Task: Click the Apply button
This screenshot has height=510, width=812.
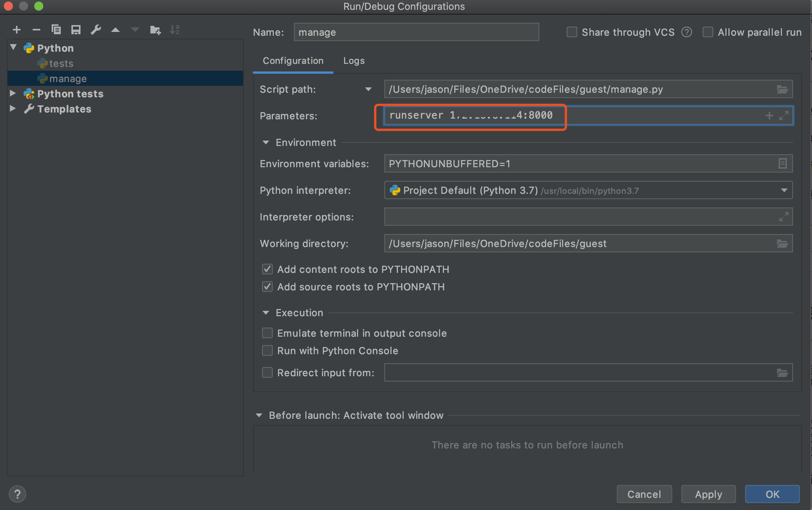Action: tap(708, 494)
